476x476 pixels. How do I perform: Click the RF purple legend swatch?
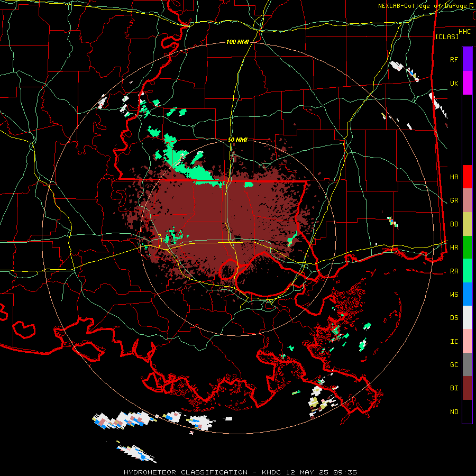pos(467,59)
